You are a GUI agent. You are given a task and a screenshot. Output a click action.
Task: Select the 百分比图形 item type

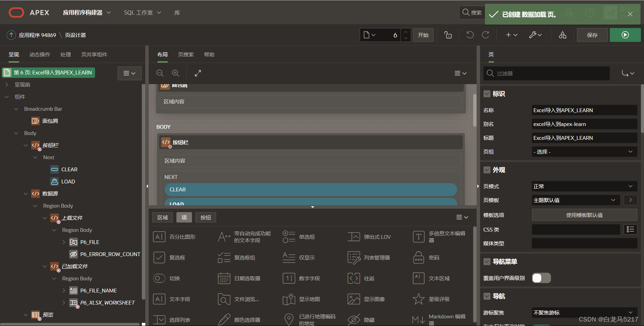174,237
